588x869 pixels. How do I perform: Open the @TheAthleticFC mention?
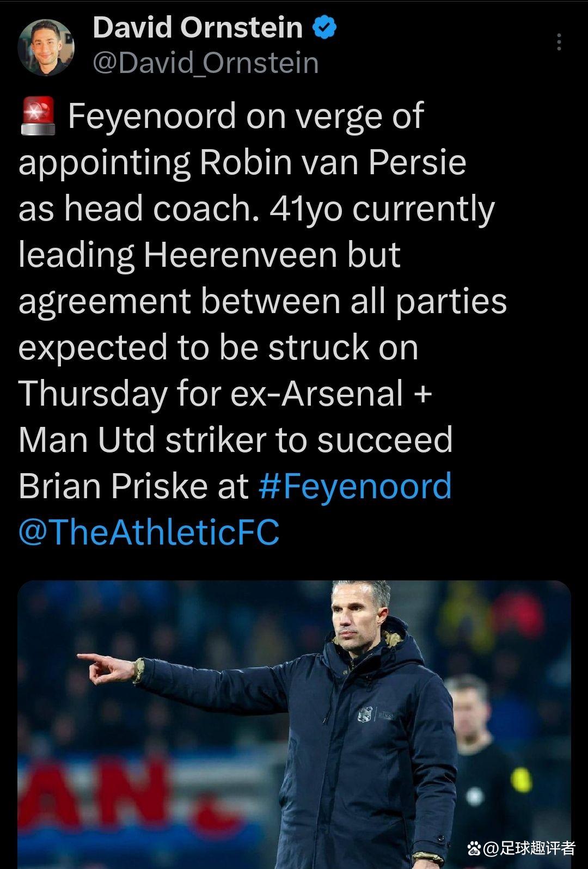tap(149, 531)
